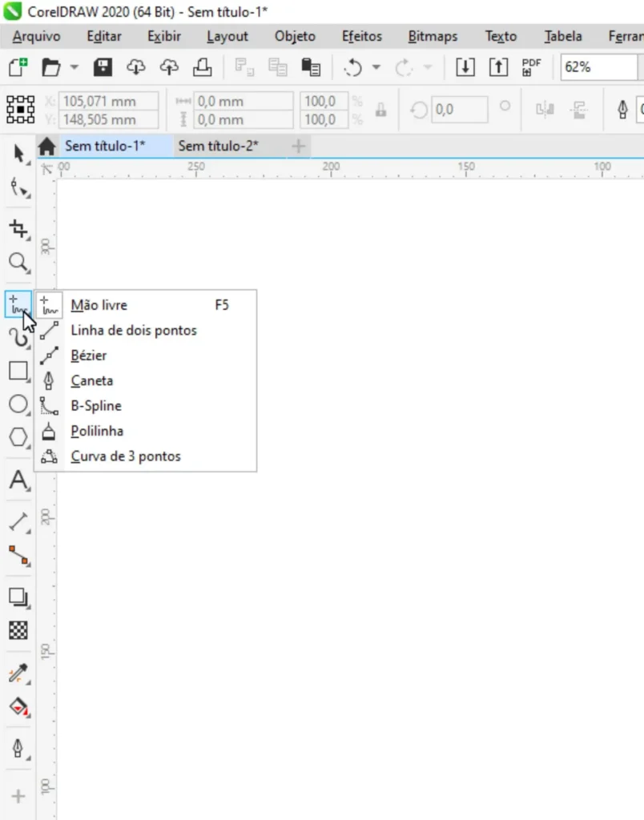This screenshot has width=644, height=820.
Task: Select the Color Eyedropper tool
Action: pyautogui.click(x=19, y=673)
